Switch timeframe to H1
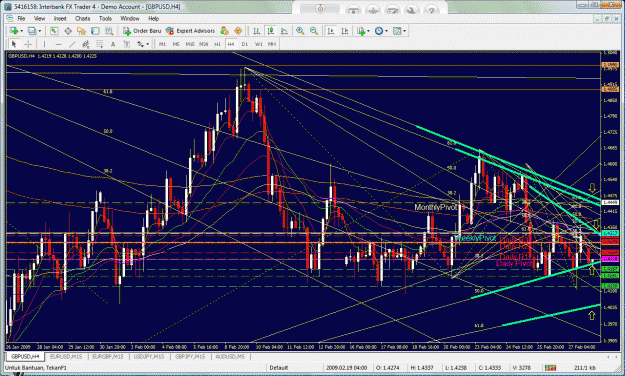The width and height of the screenshot is (625, 376). 218,44
